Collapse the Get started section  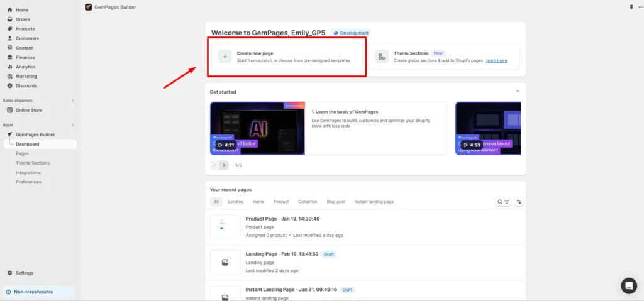coord(518,91)
